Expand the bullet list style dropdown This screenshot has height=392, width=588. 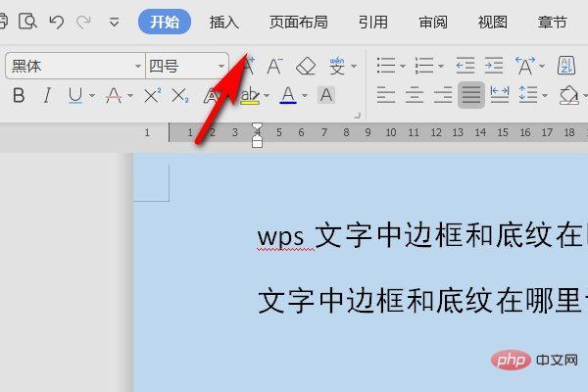(x=403, y=66)
